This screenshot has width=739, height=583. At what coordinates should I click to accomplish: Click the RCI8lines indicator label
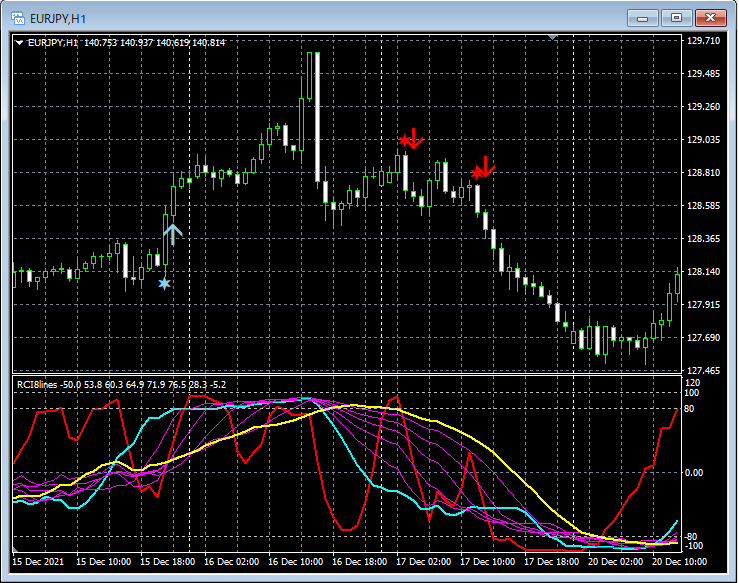(37, 385)
